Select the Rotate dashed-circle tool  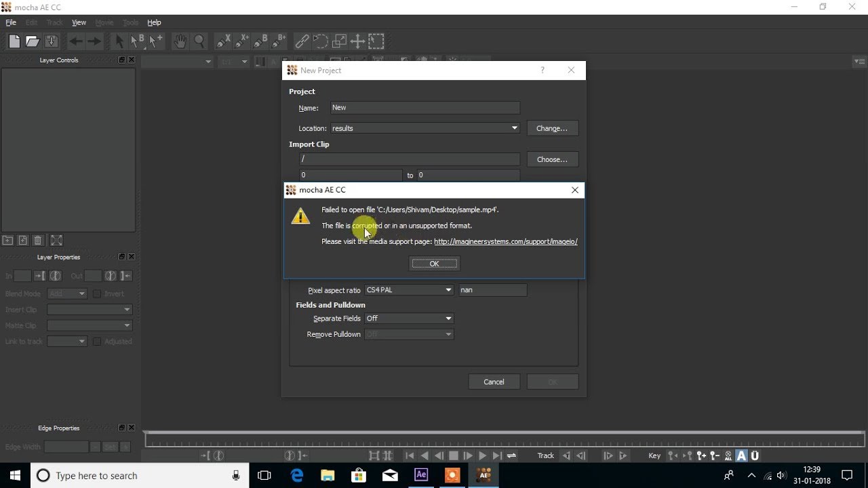321,41
